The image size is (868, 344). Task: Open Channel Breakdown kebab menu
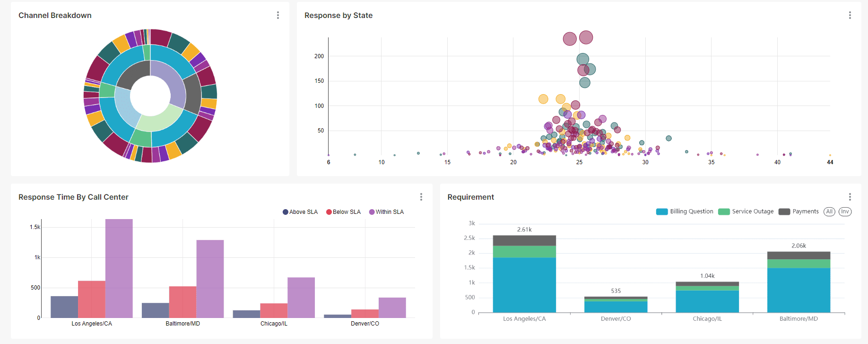(x=278, y=16)
